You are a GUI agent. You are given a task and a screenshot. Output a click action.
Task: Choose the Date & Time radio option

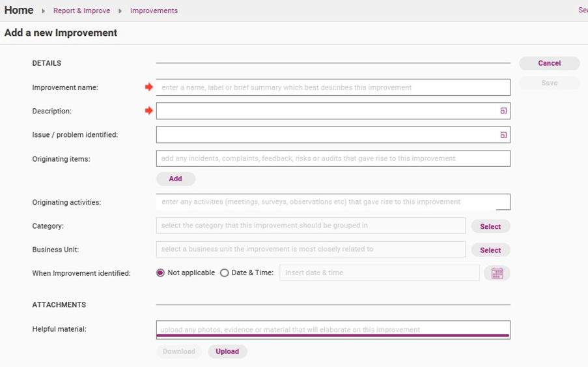[225, 273]
